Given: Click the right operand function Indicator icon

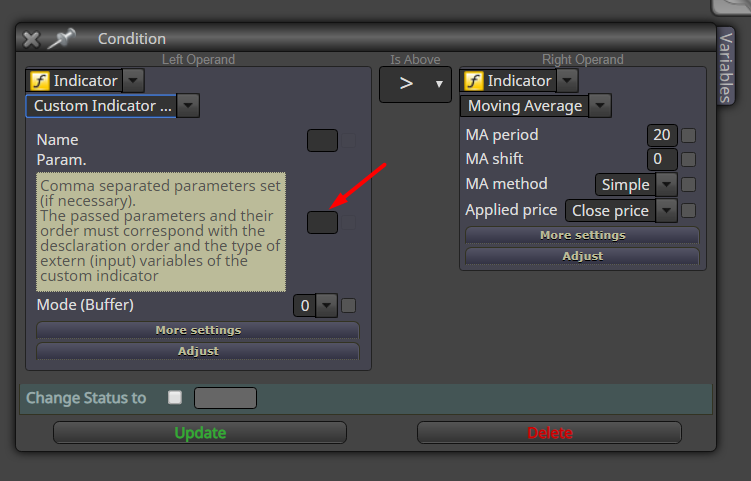Looking at the screenshot, I should (474, 80).
